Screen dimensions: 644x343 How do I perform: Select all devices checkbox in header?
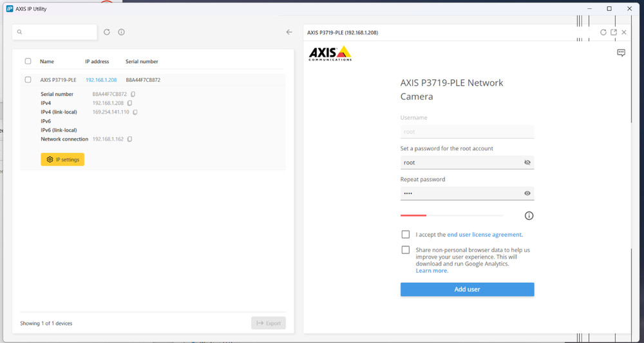coord(28,61)
